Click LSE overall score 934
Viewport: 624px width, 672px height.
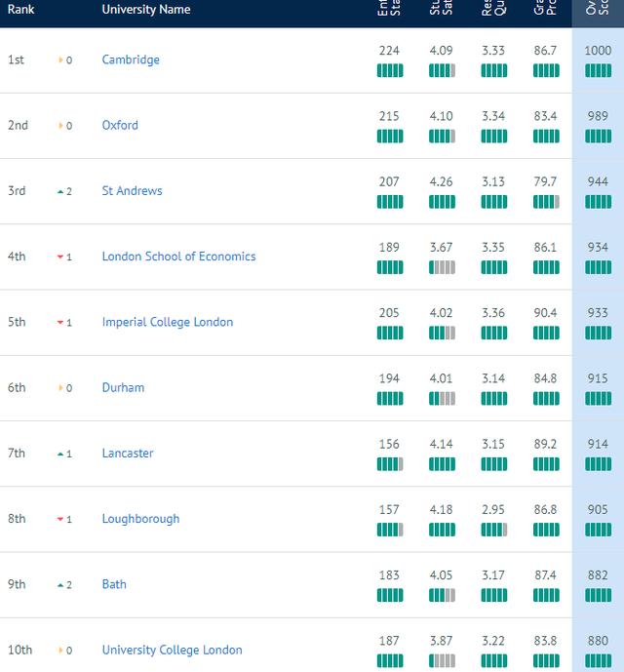click(x=598, y=248)
